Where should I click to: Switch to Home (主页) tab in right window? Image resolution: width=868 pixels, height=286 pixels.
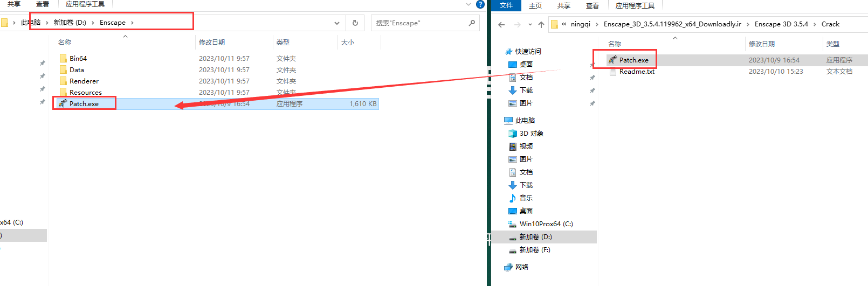535,5
